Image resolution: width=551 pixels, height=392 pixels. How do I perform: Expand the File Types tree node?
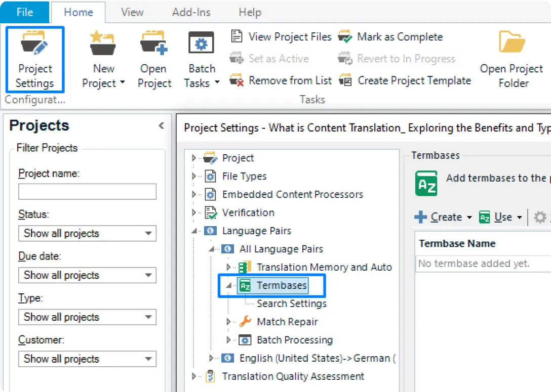193,177
